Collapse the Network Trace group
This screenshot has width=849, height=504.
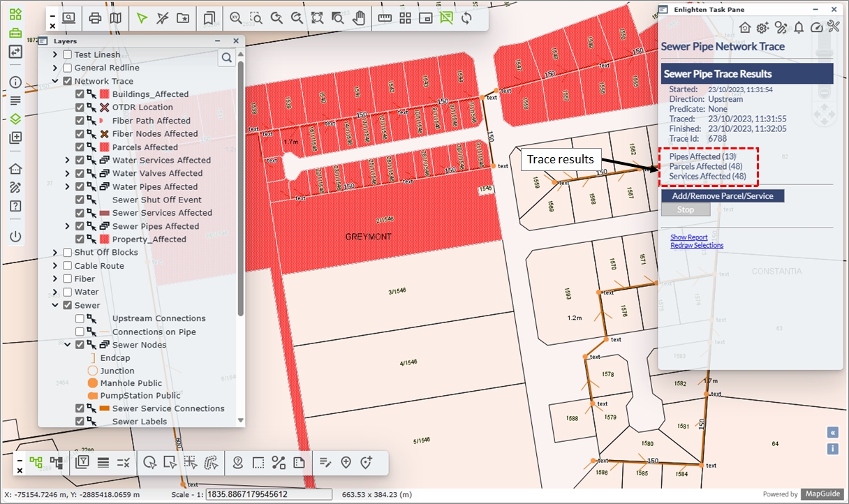(55, 81)
